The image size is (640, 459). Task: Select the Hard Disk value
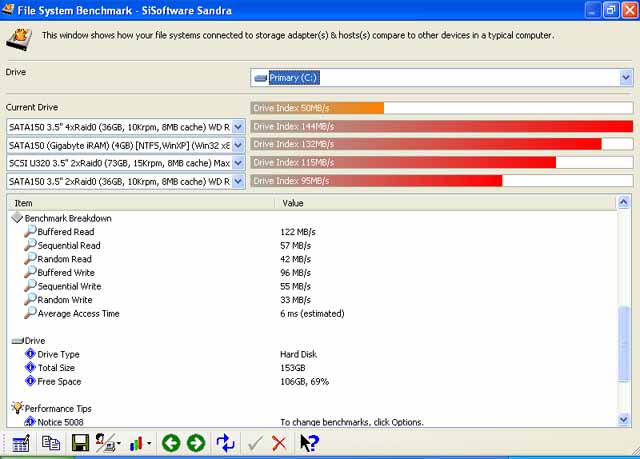(x=298, y=354)
